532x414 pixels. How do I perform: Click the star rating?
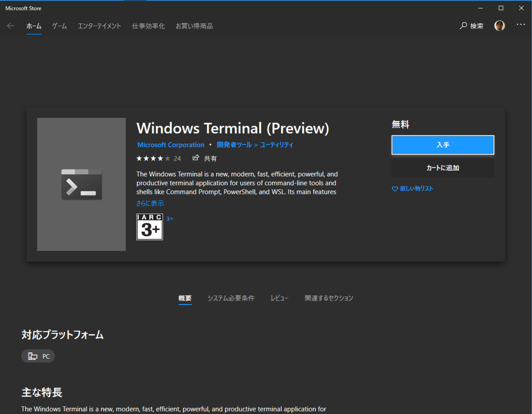tap(153, 158)
